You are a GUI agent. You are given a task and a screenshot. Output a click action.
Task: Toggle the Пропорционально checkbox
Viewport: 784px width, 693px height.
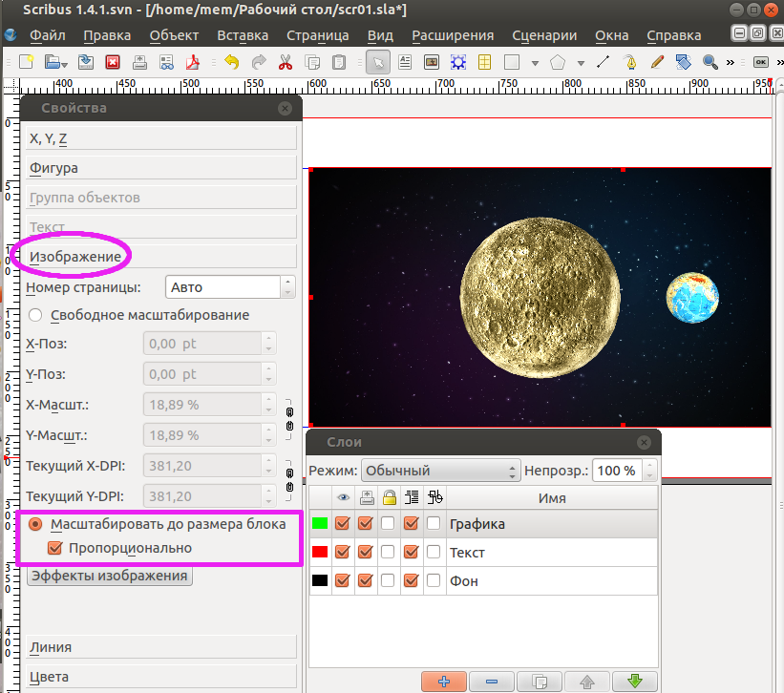[x=55, y=548]
